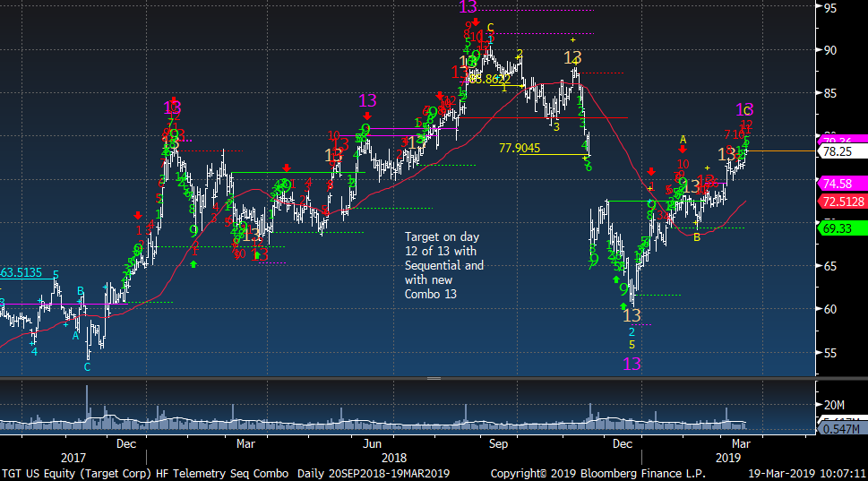Click the 90 price axis label
This screenshot has width=868, height=481.
[829, 50]
